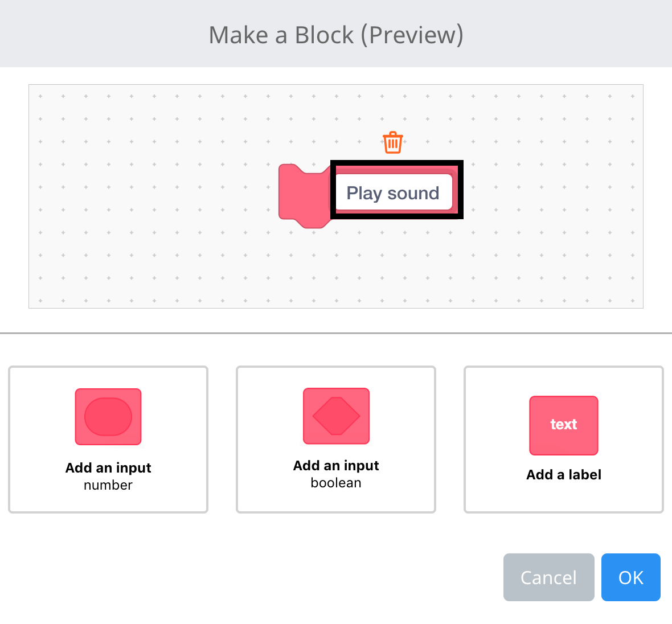The height and width of the screenshot is (624, 672).
Task: Click the diamond shape inside the boolean card
Action: coord(336,416)
